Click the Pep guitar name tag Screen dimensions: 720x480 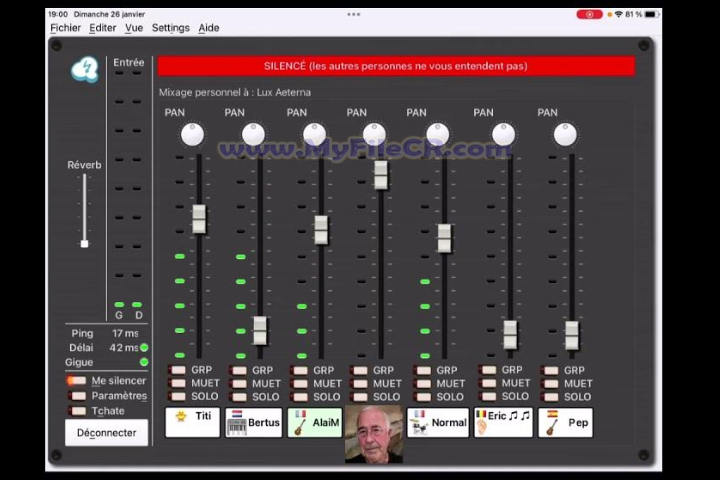pyautogui.click(x=565, y=422)
